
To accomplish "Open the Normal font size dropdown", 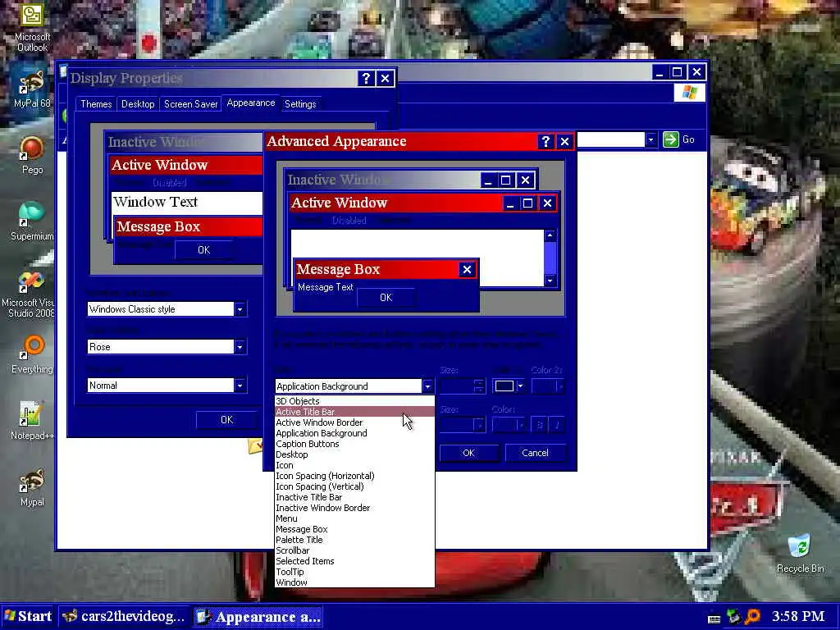I will (x=240, y=386).
